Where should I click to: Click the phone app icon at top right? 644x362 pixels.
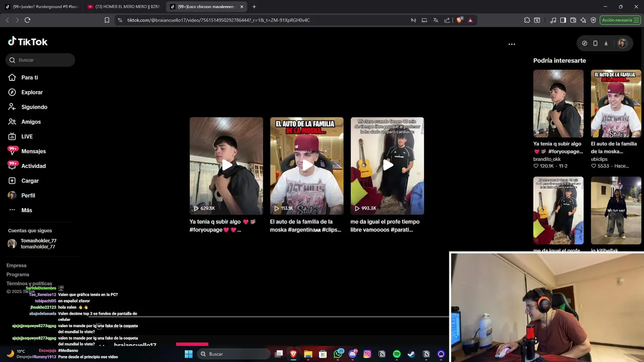[595, 43]
